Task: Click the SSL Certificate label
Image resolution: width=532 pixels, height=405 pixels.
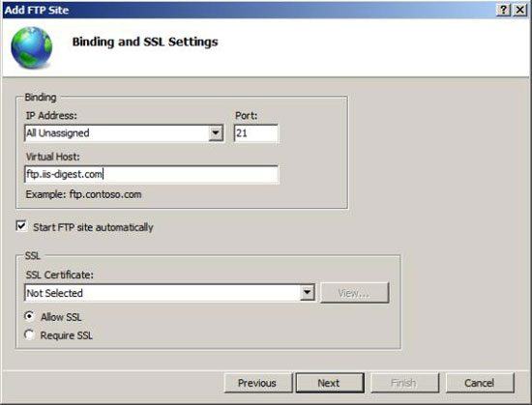Action: coord(59,275)
